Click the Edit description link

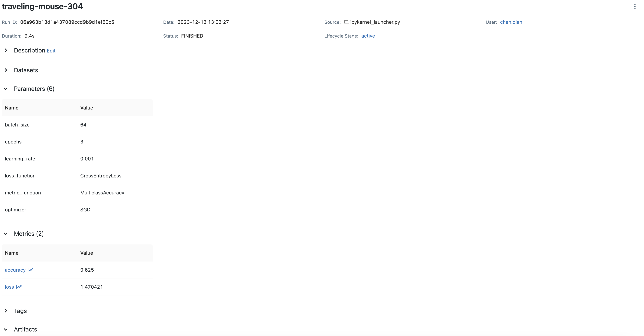(x=51, y=51)
